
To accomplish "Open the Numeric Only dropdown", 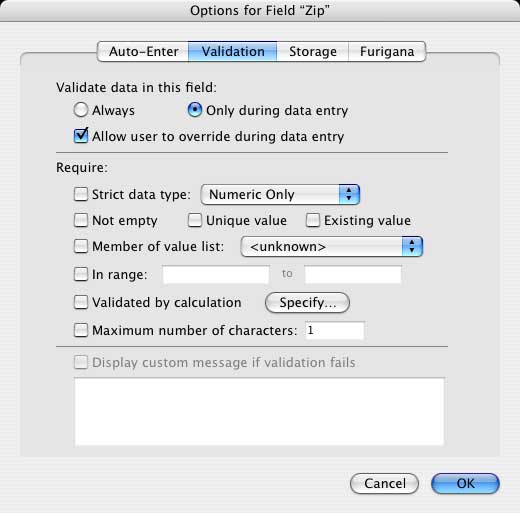I will 280,194.
